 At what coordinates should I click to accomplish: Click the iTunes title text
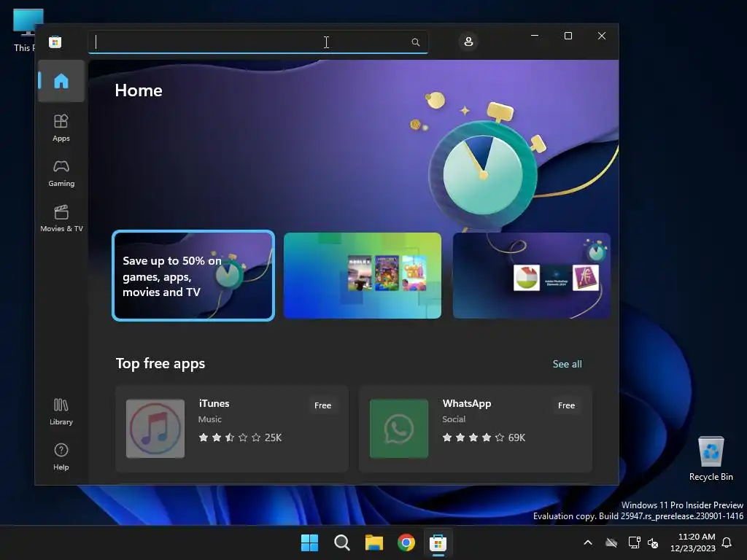[x=214, y=403]
